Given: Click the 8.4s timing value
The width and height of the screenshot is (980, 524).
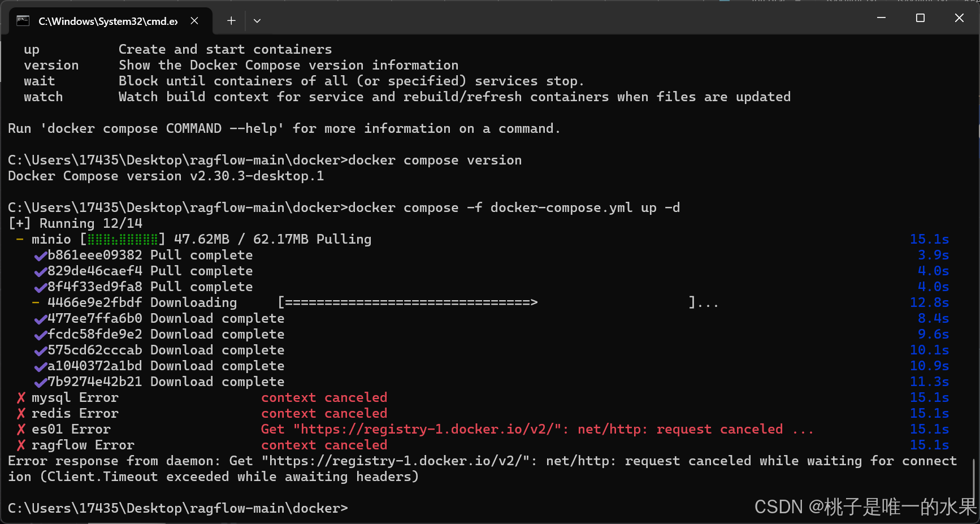Looking at the screenshot, I should [933, 319].
